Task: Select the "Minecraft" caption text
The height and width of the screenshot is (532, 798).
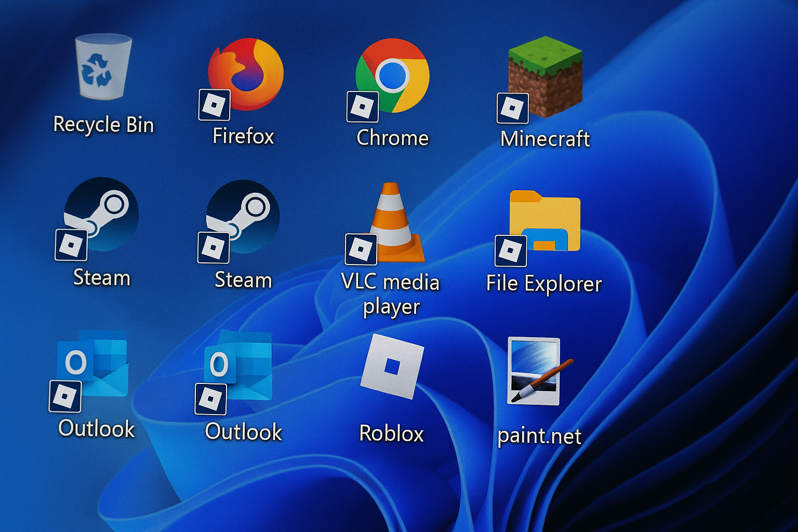Action: 544,139
